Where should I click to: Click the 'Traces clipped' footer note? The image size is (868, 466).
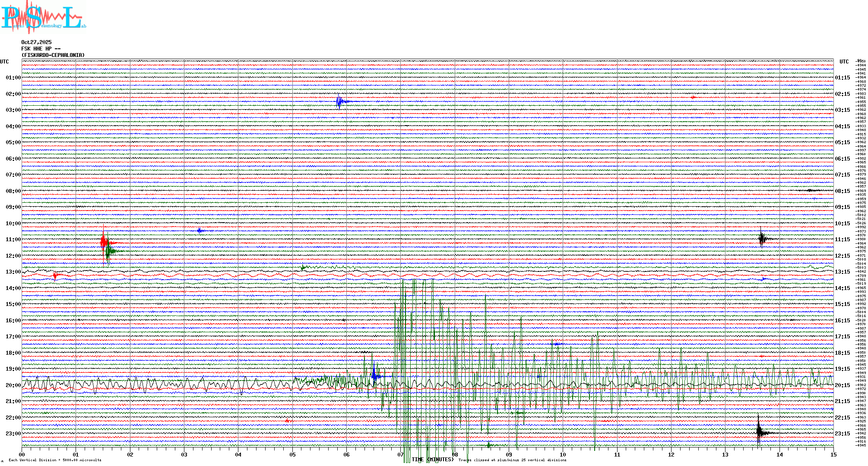(512, 460)
